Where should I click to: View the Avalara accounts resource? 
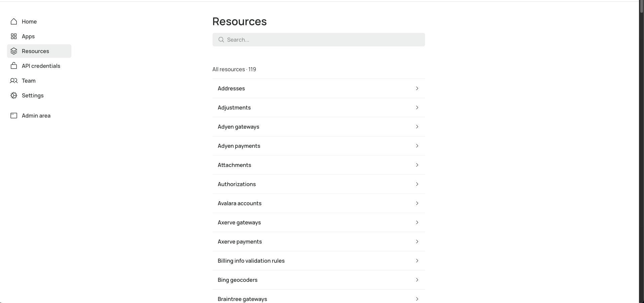[x=318, y=203]
